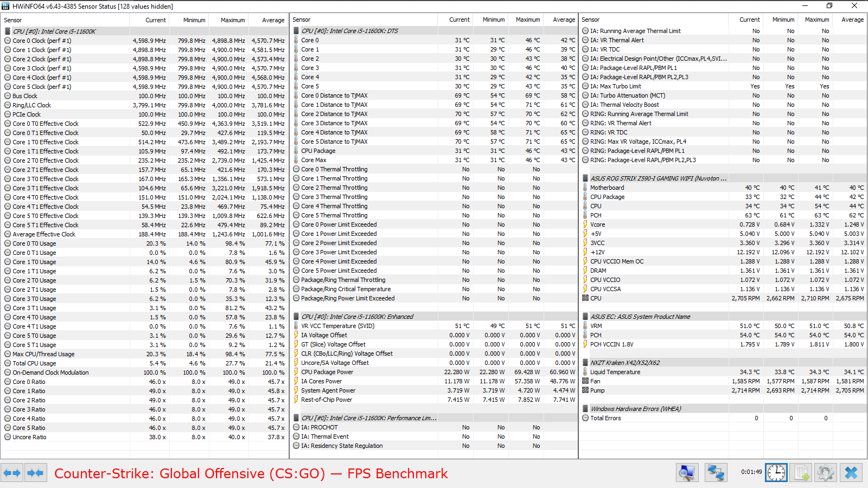Image resolution: width=868 pixels, height=488 pixels.
Task: Select the Rest-of-Chip Power row
Action: (434, 400)
